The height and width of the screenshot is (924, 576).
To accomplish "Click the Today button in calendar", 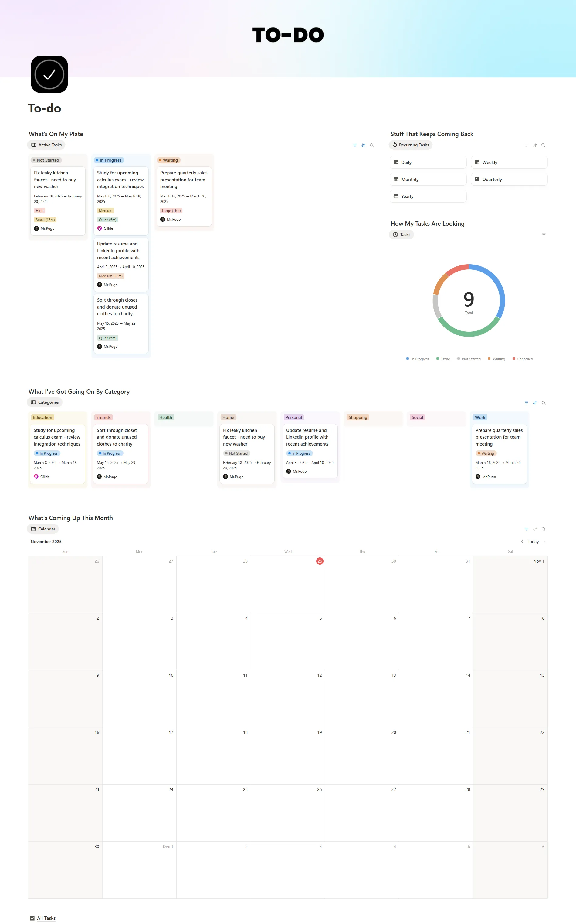I will point(533,542).
